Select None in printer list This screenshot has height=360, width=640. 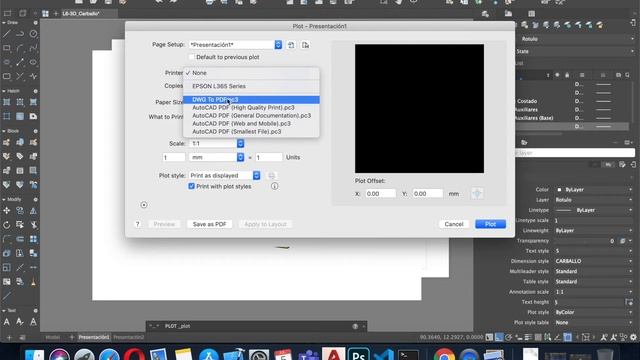tap(251, 73)
